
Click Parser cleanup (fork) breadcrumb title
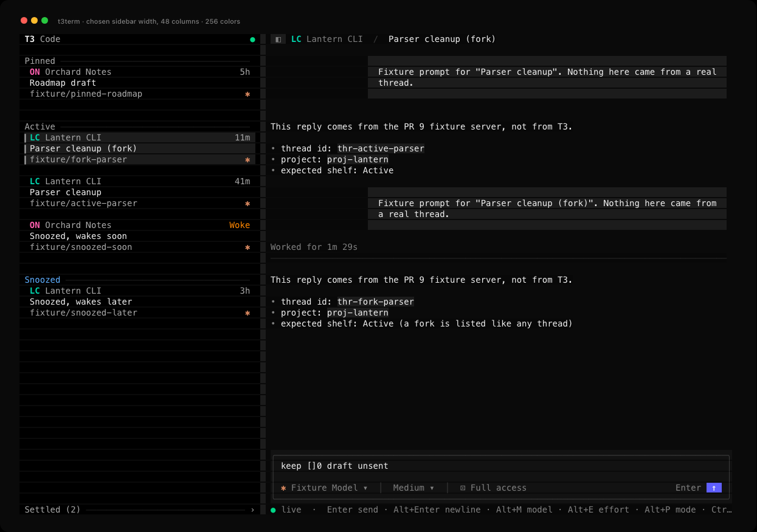pyautogui.click(x=442, y=39)
